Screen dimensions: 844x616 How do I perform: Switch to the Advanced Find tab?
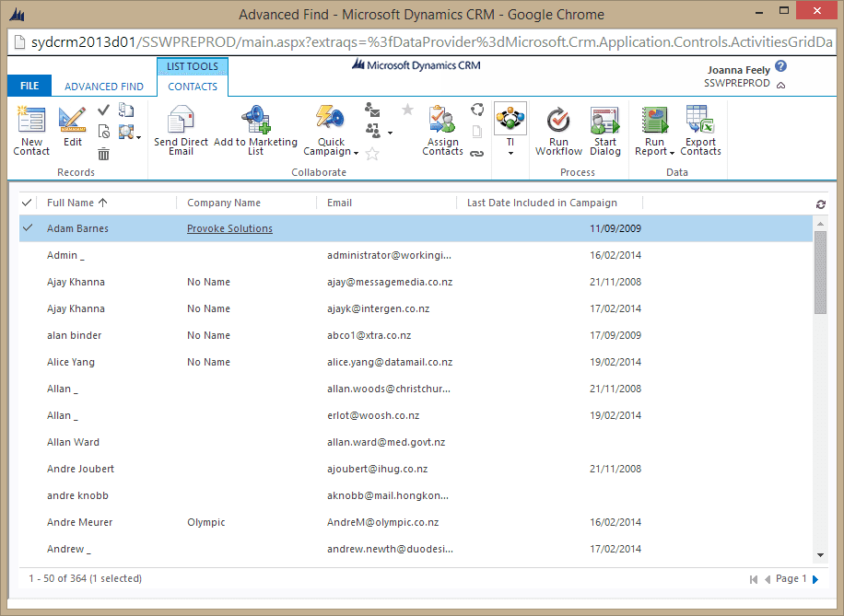point(104,87)
